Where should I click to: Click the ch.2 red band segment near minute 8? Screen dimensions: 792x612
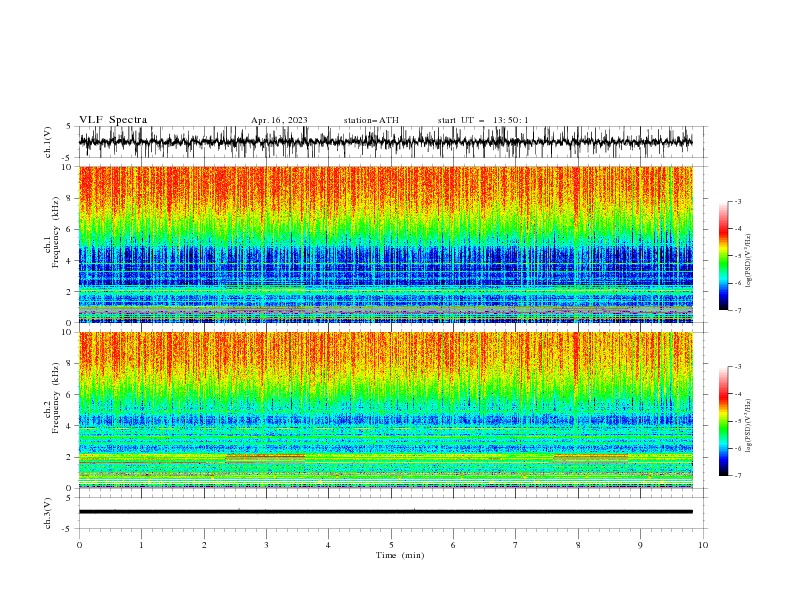pos(590,456)
